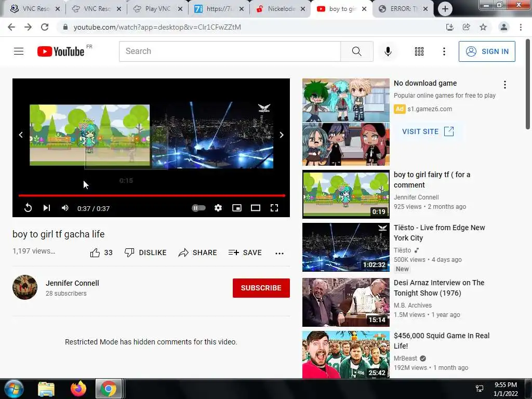Switch to theater mode
532x399 pixels.
(x=256, y=208)
